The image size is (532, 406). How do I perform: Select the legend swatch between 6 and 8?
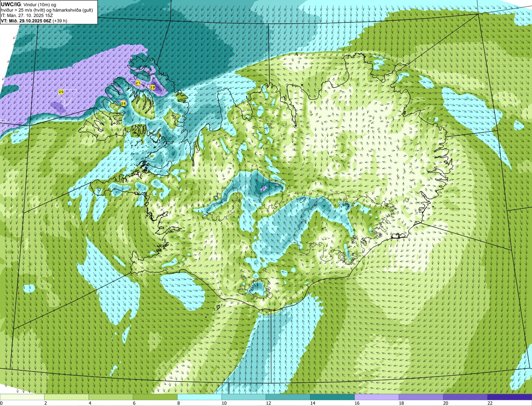(x=155, y=397)
